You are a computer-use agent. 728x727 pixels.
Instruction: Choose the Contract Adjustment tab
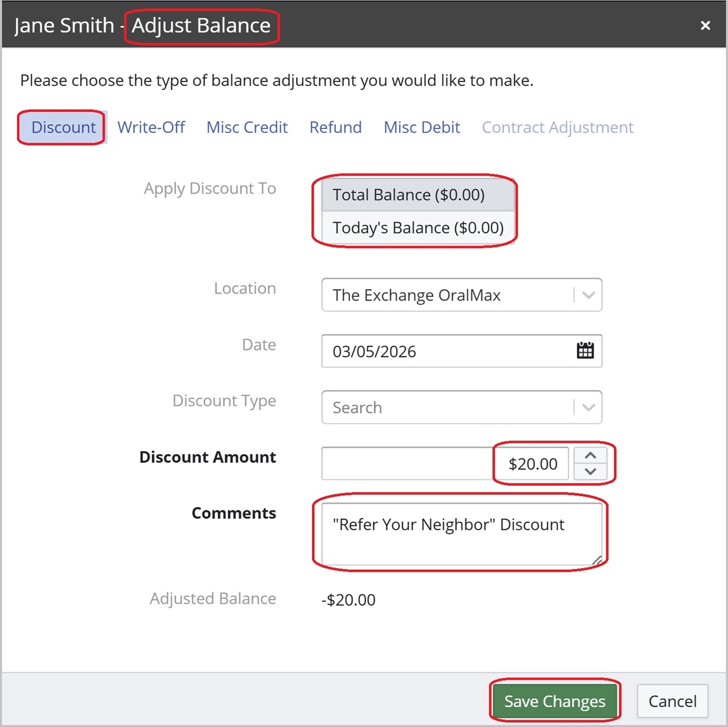557,128
